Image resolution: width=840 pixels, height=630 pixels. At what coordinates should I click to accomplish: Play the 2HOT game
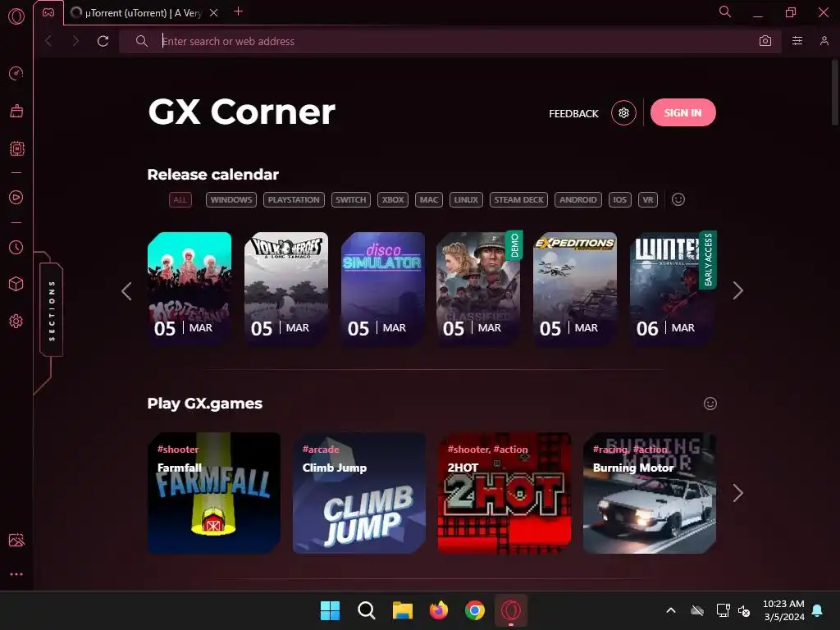point(504,493)
